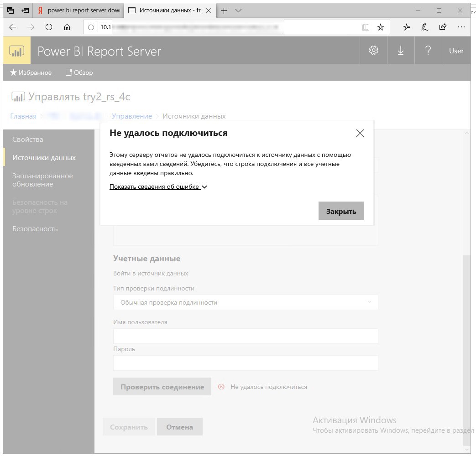Viewport: 476px width, 456px height.
Task: Click the Не удалось подключиться status text
Action: pos(269,387)
